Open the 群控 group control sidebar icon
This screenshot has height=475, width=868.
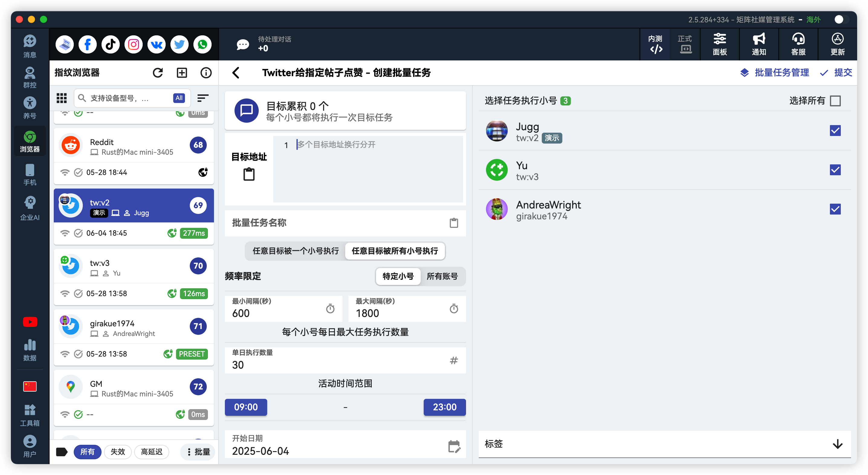[x=30, y=77]
